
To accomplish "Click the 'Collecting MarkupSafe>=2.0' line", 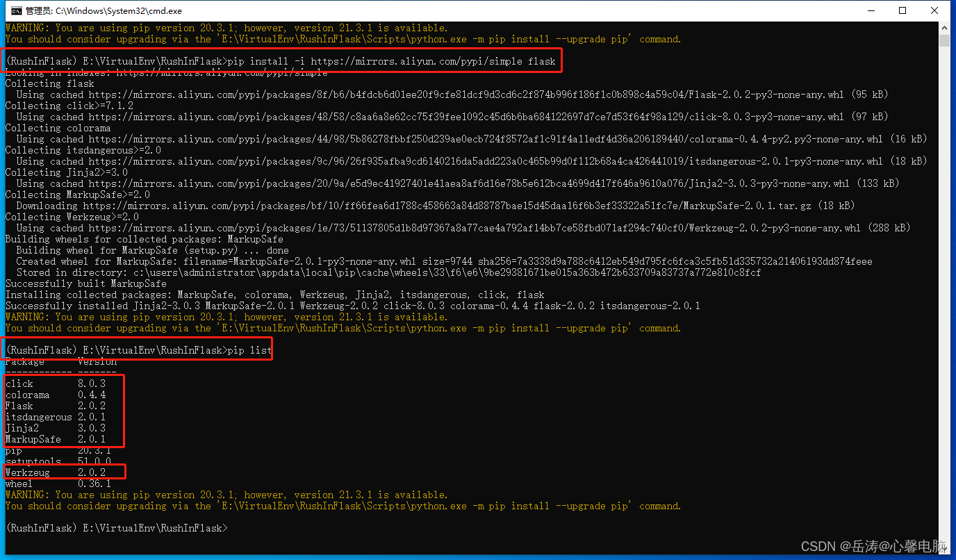I will (x=78, y=195).
